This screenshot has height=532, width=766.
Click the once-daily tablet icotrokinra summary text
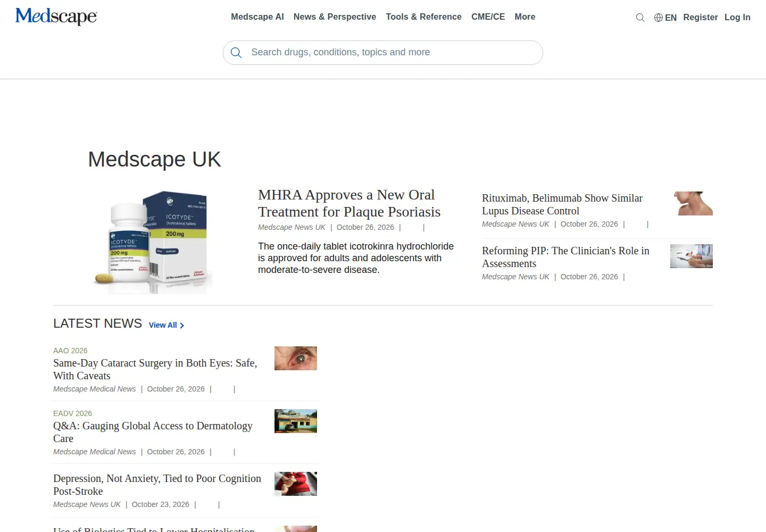(356, 258)
